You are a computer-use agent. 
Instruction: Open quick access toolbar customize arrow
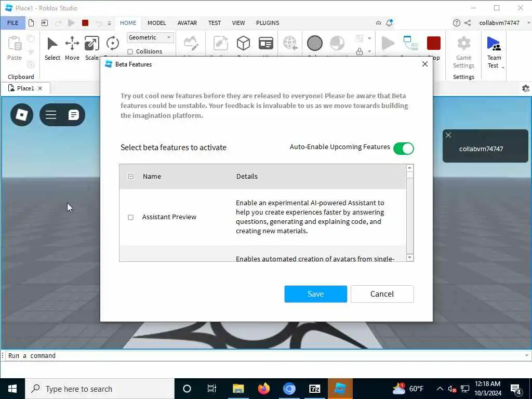[109, 23]
